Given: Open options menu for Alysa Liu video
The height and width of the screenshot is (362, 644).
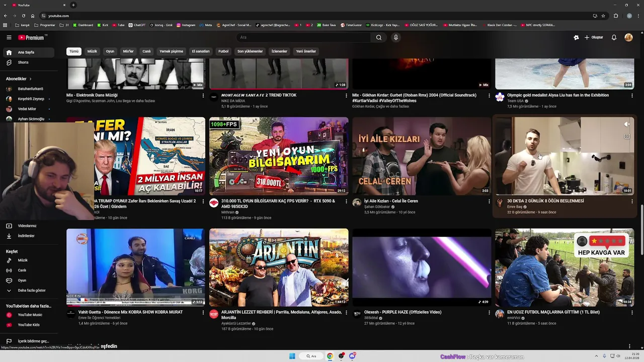Looking at the screenshot, I should click(x=632, y=96).
